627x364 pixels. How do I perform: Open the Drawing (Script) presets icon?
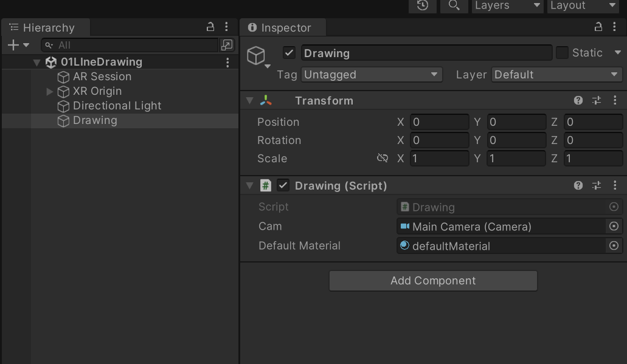597,185
